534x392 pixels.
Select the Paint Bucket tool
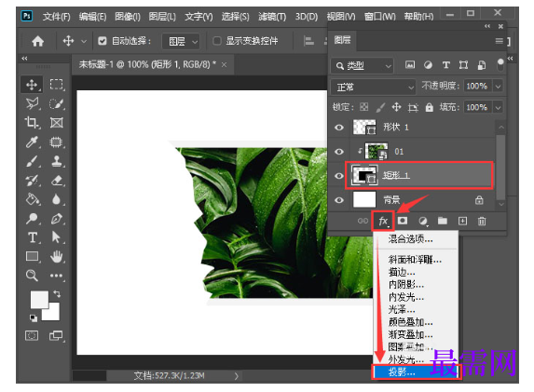(32, 199)
